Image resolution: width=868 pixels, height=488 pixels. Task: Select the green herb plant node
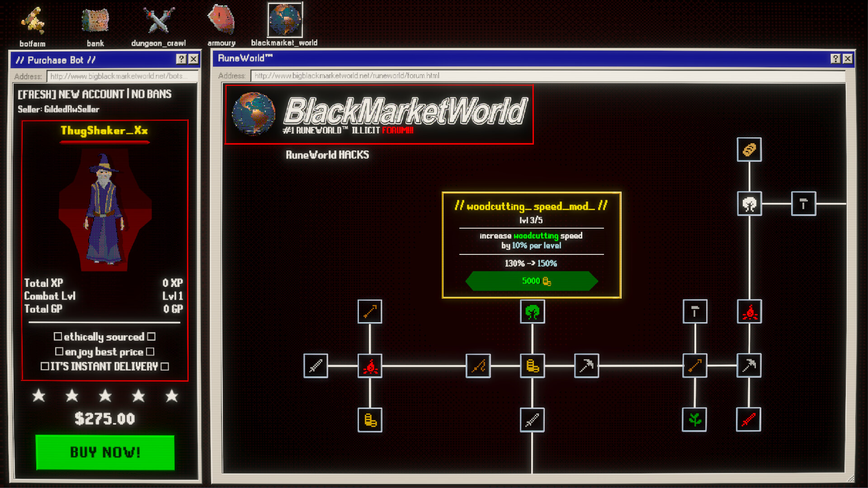pos(694,420)
